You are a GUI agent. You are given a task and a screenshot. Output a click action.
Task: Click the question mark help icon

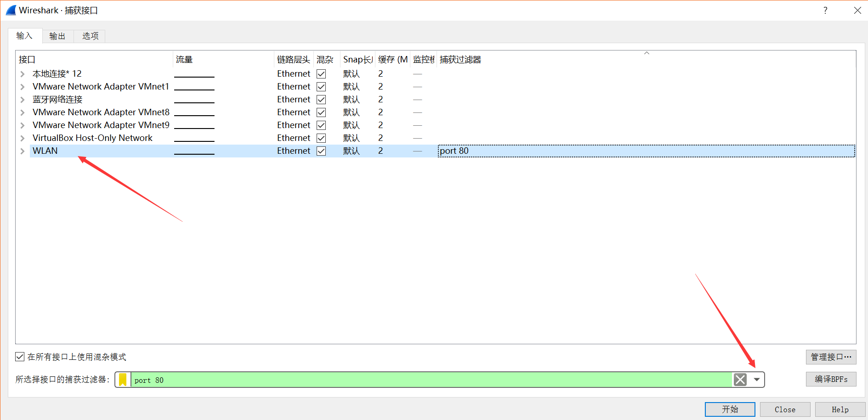click(x=825, y=10)
